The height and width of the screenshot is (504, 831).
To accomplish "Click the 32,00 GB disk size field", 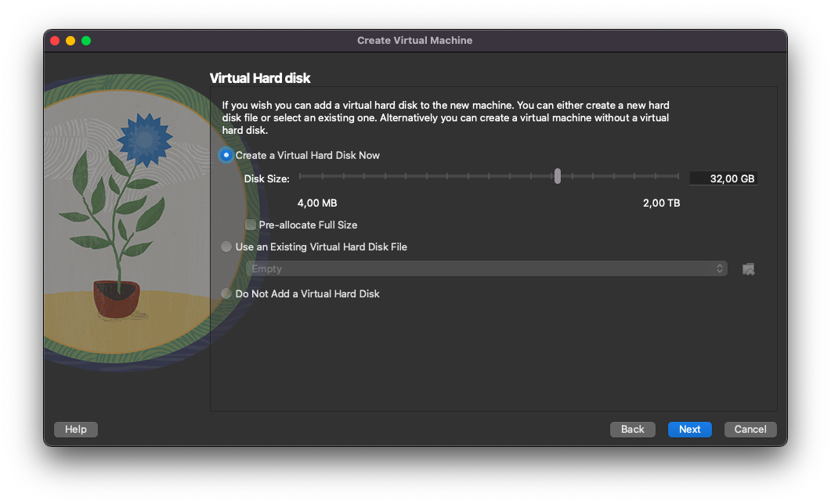I will point(724,178).
